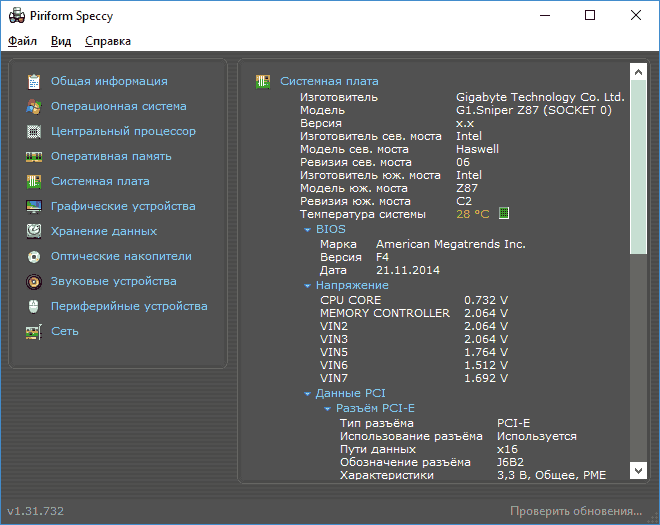Click the BIOS date 21.11.2014

(408, 270)
